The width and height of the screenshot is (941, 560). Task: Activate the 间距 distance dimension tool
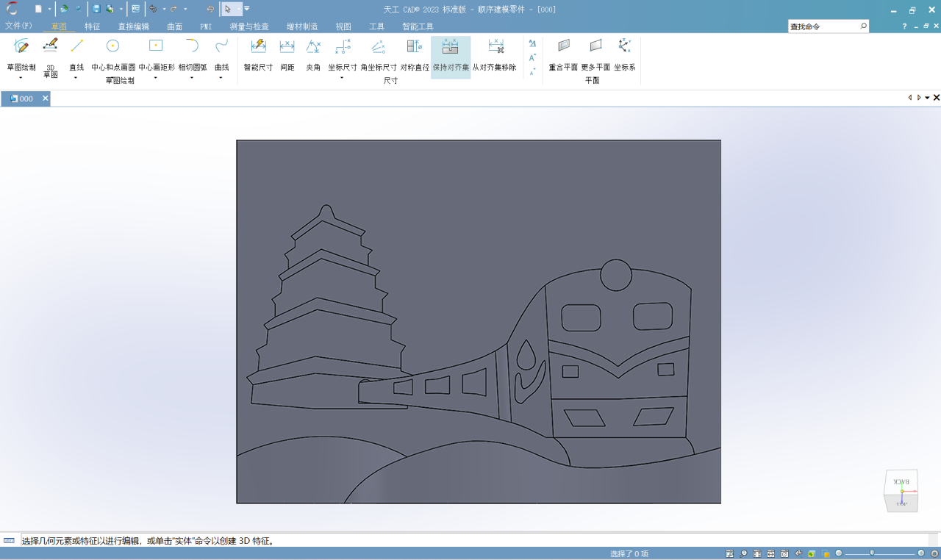pos(287,54)
